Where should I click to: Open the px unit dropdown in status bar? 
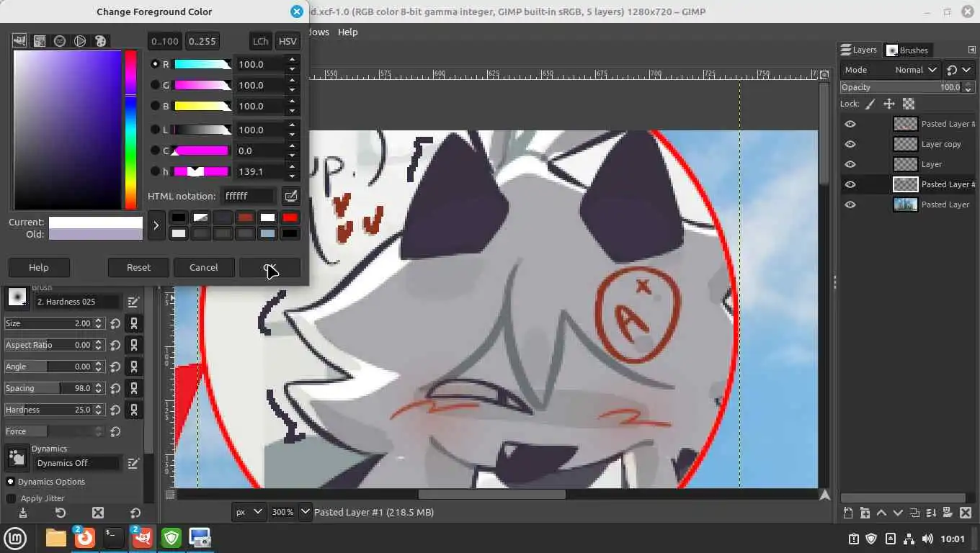[249, 512]
